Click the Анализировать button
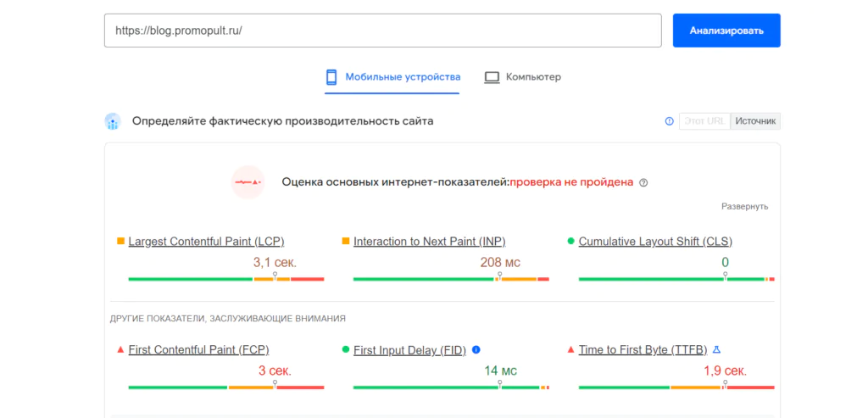The width and height of the screenshot is (868, 418). click(726, 31)
